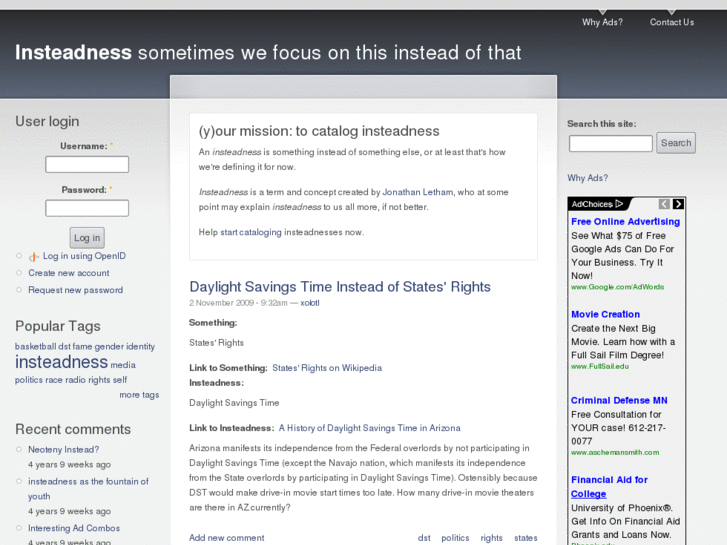Open A History of Daylight Savings Time in Arizona
This screenshot has width=727, height=545.
(370, 428)
